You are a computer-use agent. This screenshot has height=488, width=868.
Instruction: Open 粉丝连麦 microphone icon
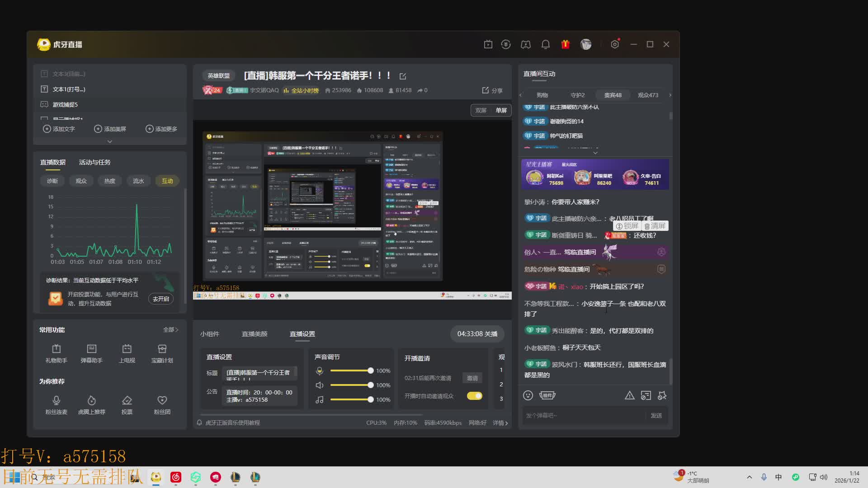click(56, 401)
